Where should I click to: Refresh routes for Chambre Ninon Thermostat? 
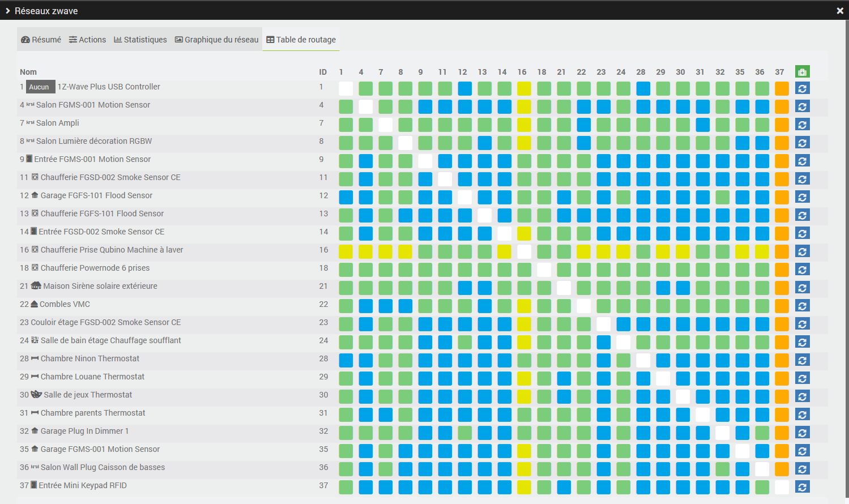tap(802, 360)
